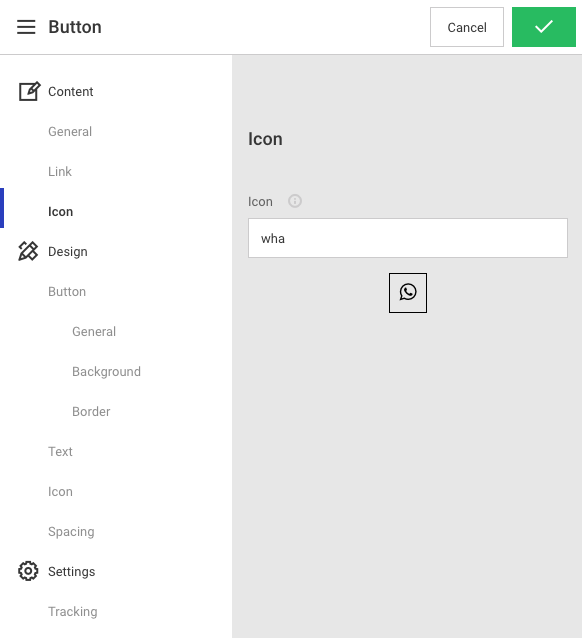This screenshot has height=638, width=582.
Task: Open the Background design settings
Action: coord(107,371)
